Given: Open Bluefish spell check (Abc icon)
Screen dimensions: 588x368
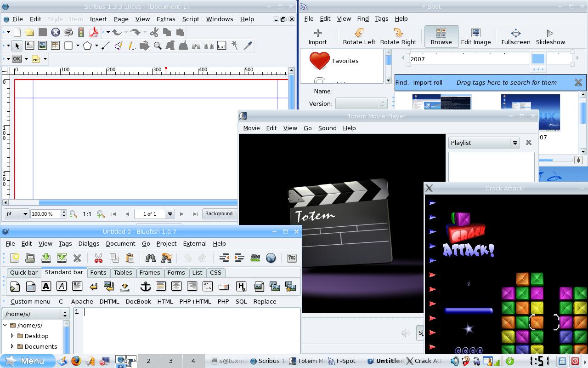Looking at the screenshot, I should (x=255, y=258).
